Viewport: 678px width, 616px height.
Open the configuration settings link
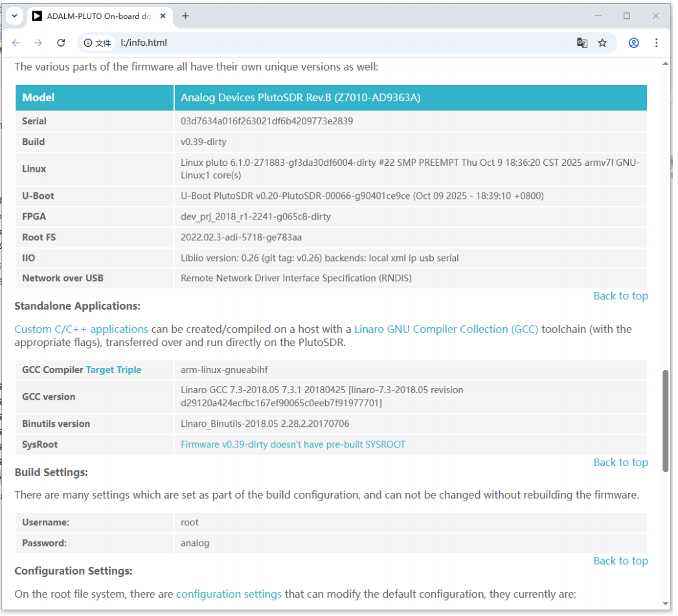229,595
